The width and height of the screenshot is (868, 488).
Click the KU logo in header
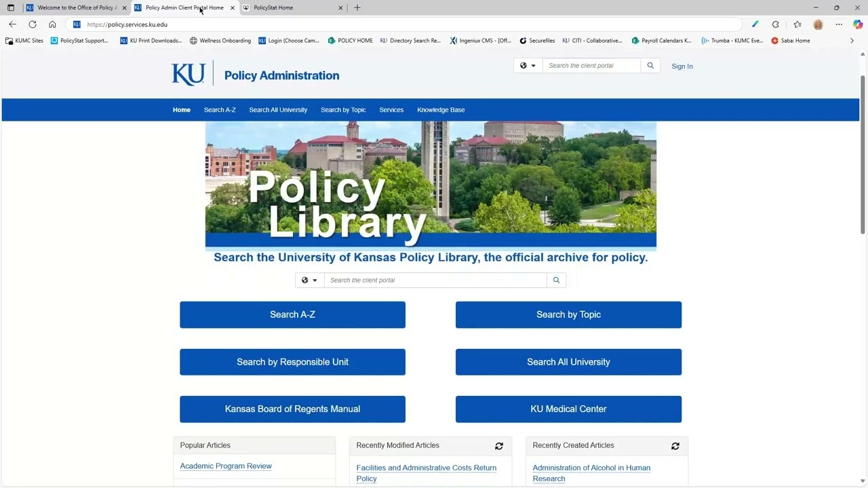188,74
